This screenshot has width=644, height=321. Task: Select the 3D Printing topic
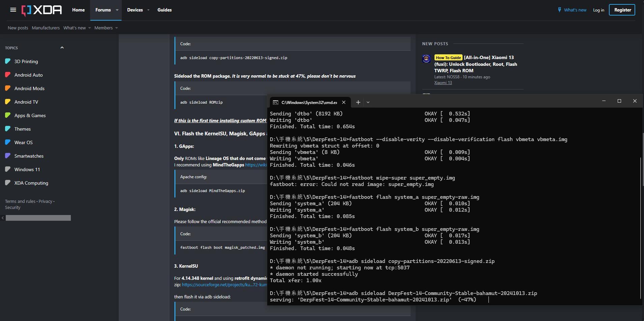26,61
